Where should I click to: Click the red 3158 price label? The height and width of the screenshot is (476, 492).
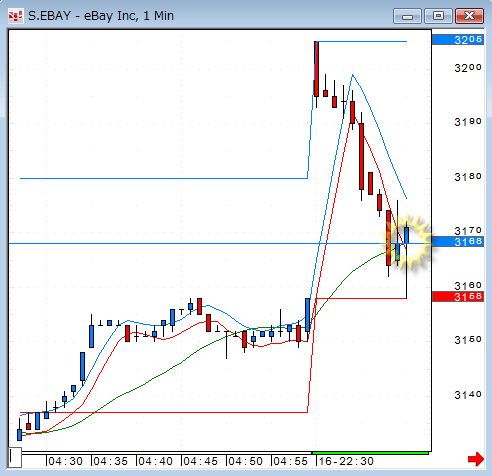[458, 296]
